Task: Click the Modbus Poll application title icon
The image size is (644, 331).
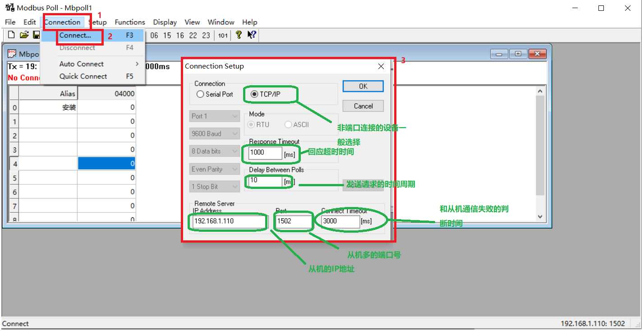Action: coord(9,8)
